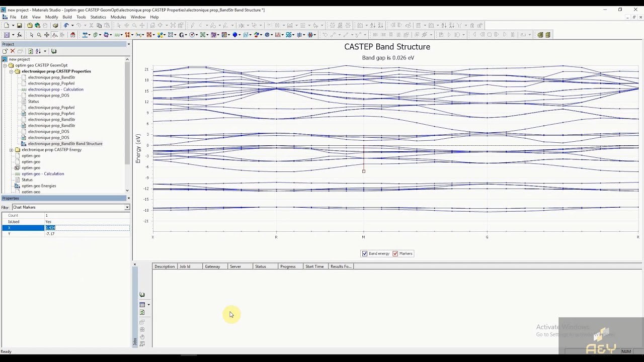Close the Project panel with its X
The height and width of the screenshot is (362, 644).
128,44
